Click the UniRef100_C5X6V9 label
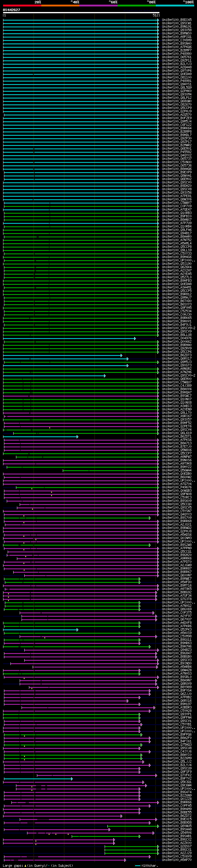The height and width of the screenshot is (868, 197). [x=177, y=856]
